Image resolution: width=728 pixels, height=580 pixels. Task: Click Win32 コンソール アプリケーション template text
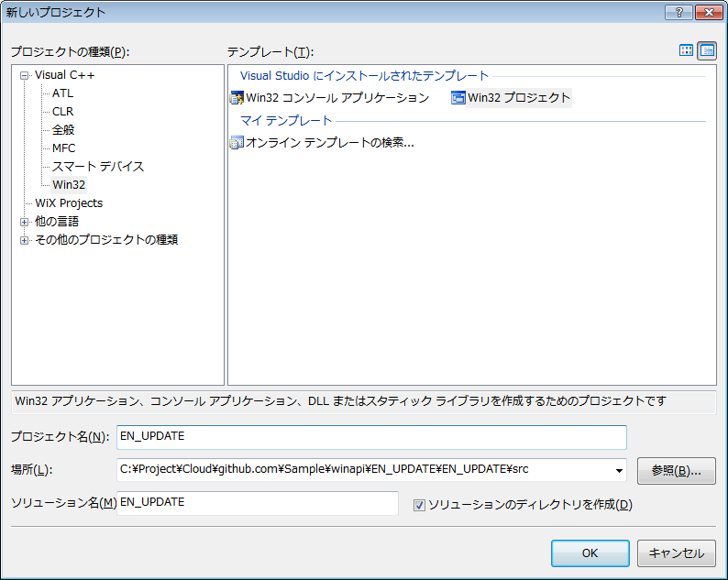point(337,98)
